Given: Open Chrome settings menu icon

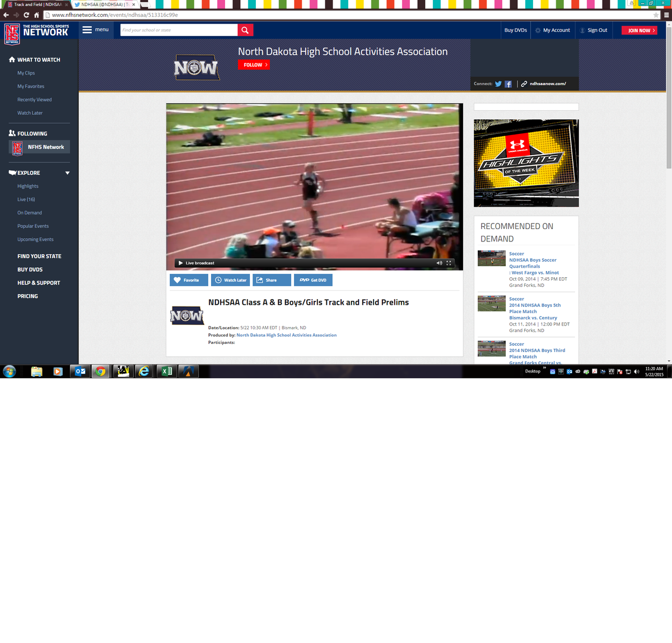Looking at the screenshot, I should click(x=666, y=15).
